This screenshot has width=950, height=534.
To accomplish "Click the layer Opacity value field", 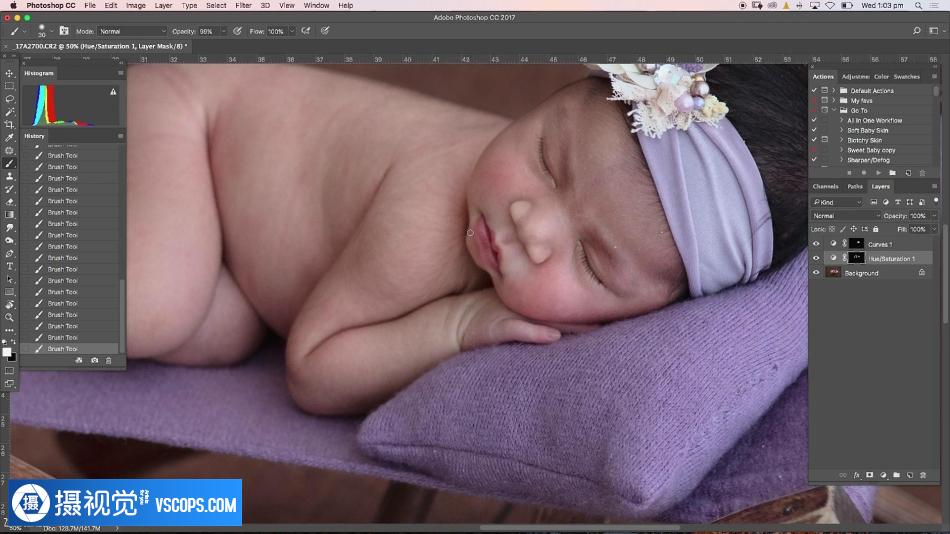I will coord(918,216).
